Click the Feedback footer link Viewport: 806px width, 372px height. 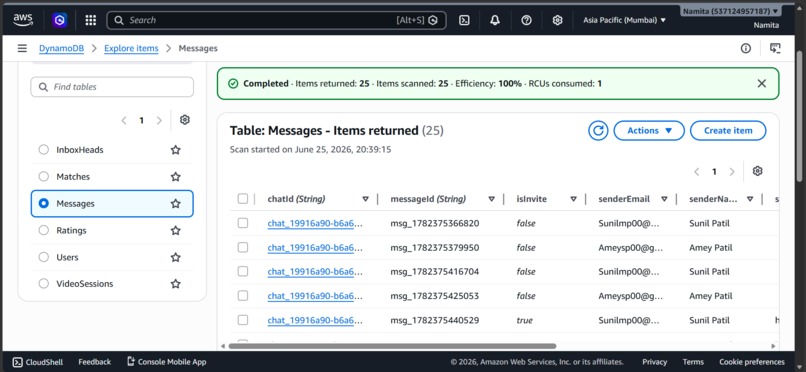[x=95, y=362]
